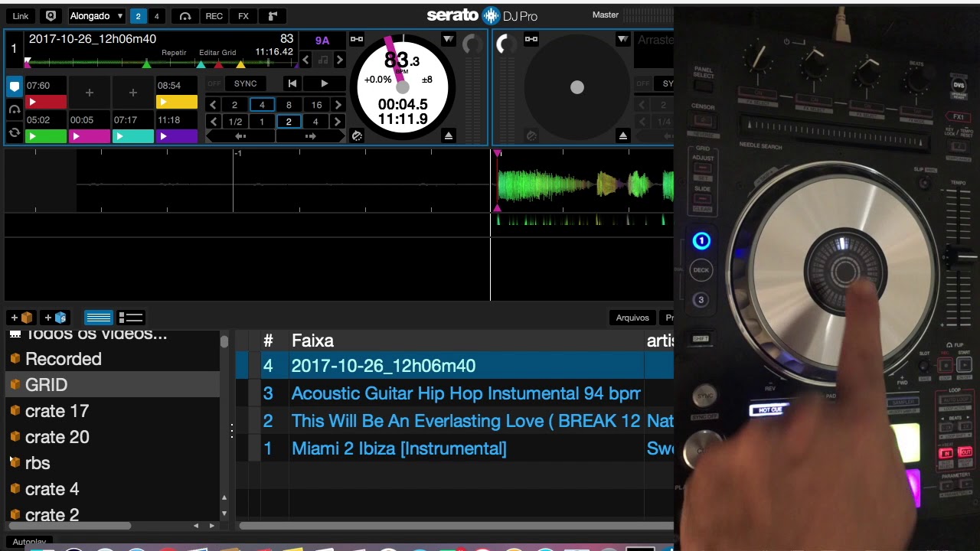Shift key up with right arrow

point(339,60)
